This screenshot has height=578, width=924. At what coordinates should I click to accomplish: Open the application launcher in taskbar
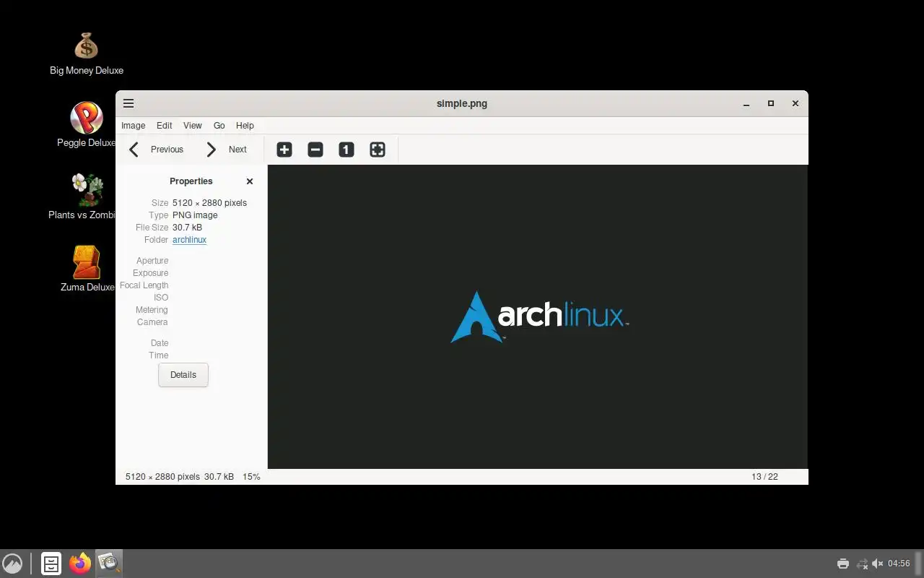click(x=12, y=564)
